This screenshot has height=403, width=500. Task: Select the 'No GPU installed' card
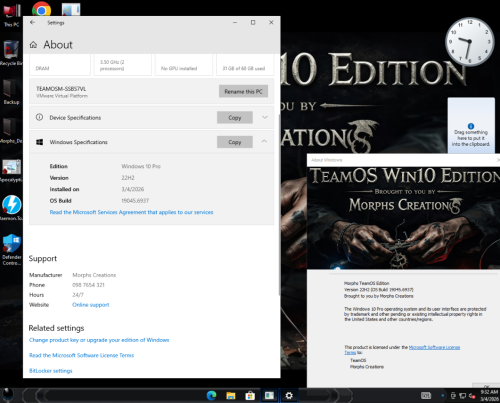184,65
